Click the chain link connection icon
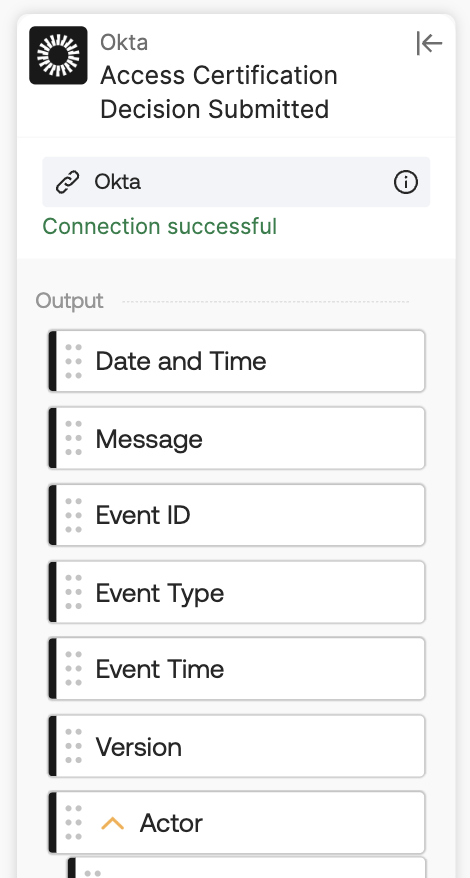The height and width of the screenshot is (878, 470). coord(68,183)
